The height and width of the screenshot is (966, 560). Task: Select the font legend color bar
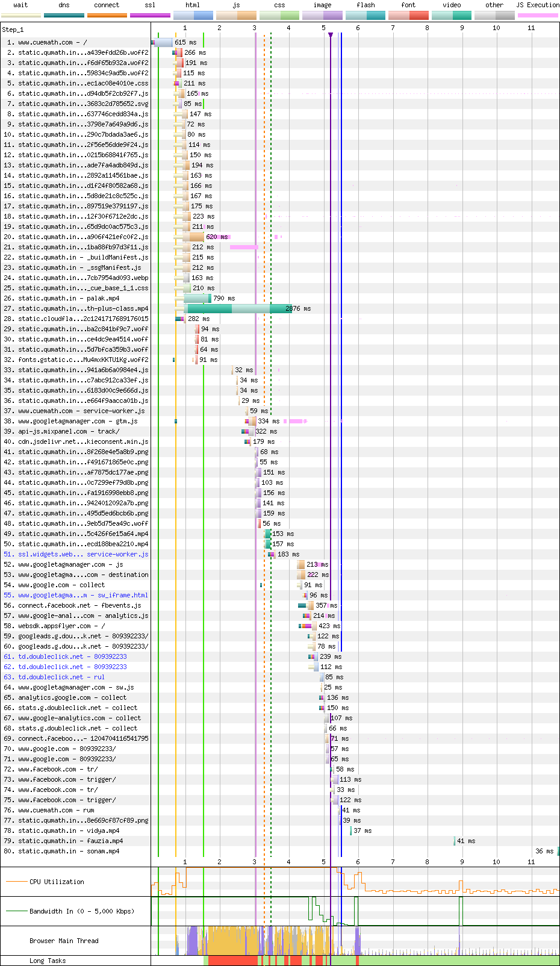pyautogui.click(x=408, y=15)
